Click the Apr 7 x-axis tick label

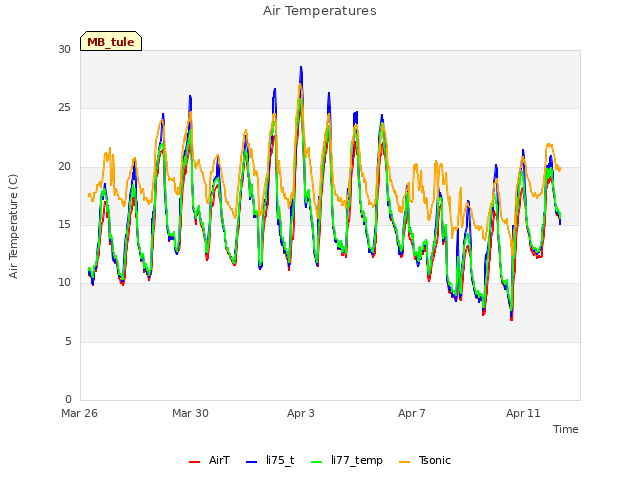coord(412,413)
